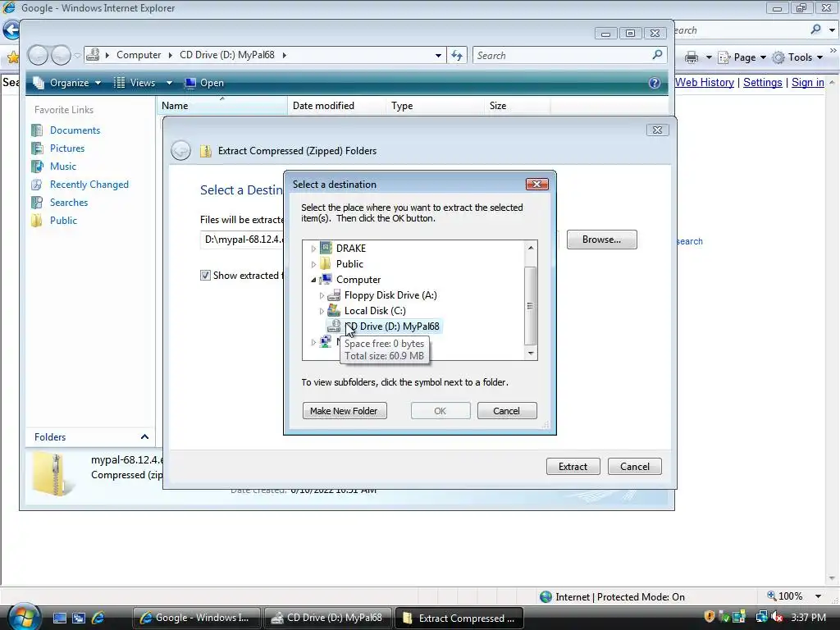Viewport: 840px width, 630px height.
Task: Open Pictures in Favorite Links
Action: pyautogui.click(x=67, y=148)
